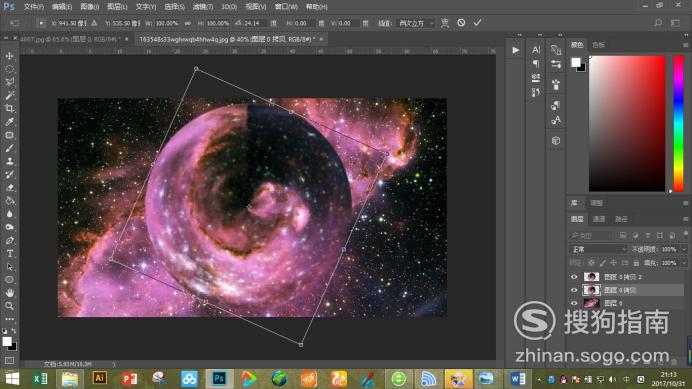Click the rotation angle input field

pyautogui.click(x=255, y=23)
